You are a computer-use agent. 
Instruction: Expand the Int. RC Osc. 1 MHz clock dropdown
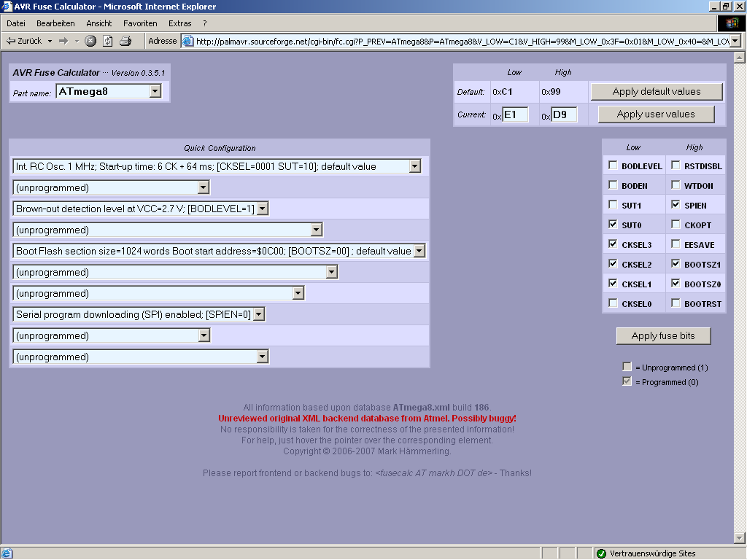tap(415, 166)
